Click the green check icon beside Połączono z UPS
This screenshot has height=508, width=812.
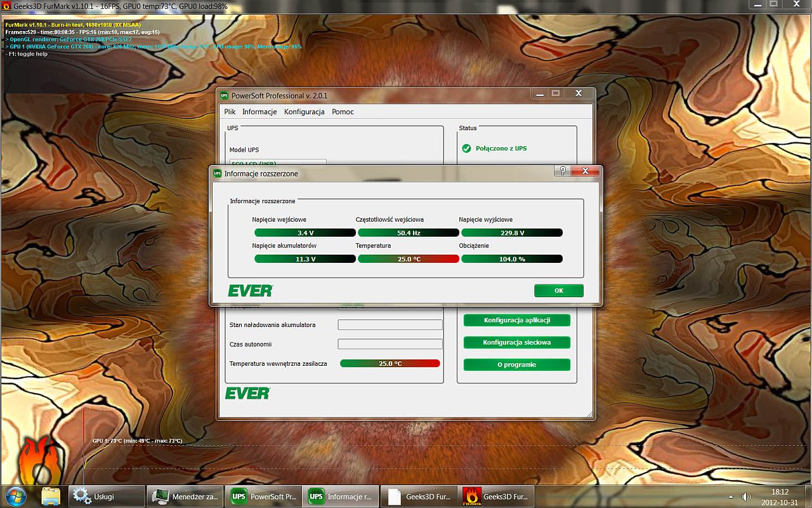(466, 149)
